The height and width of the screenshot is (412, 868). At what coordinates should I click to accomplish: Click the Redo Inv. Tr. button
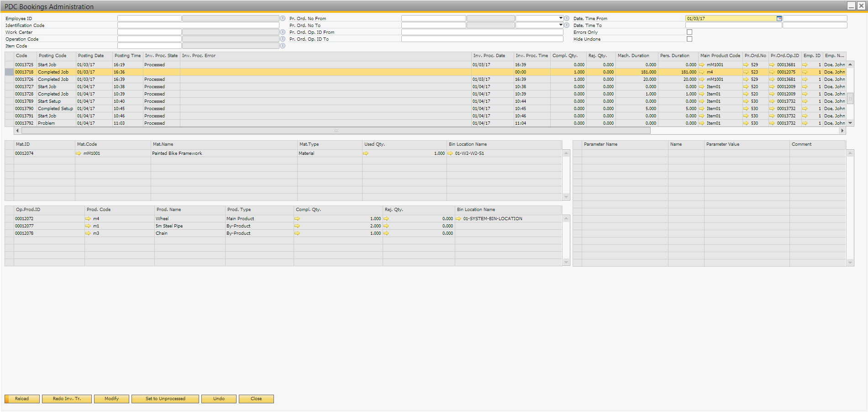pos(67,399)
